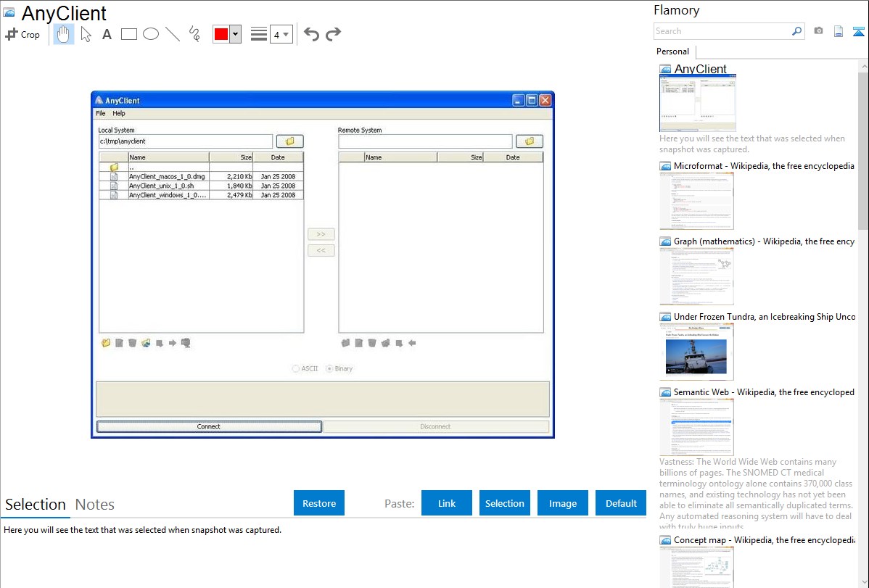The image size is (869, 588).
Task: Open the line width dropdown showing 4
Action: [x=281, y=34]
